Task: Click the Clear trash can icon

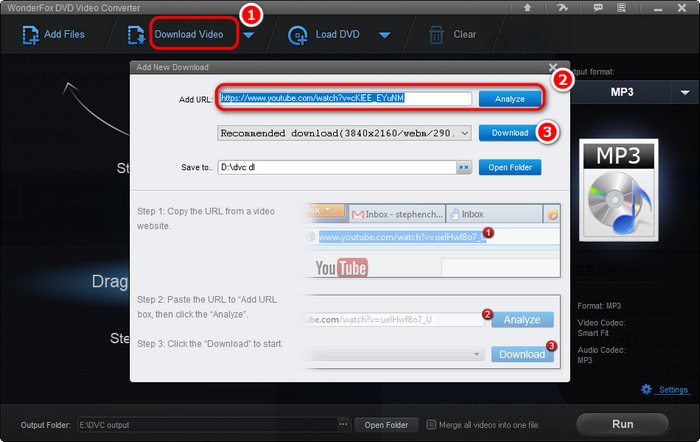Action: point(436,35)
